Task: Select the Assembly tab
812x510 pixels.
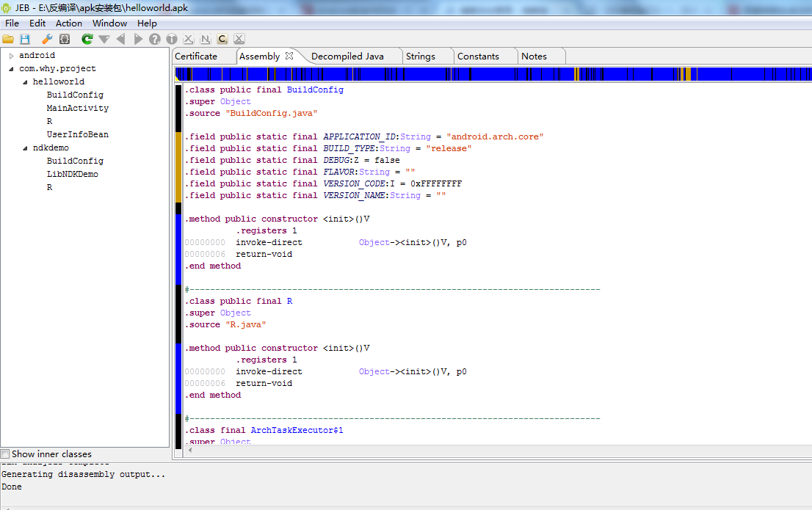Action: click(x=259, y=57)
